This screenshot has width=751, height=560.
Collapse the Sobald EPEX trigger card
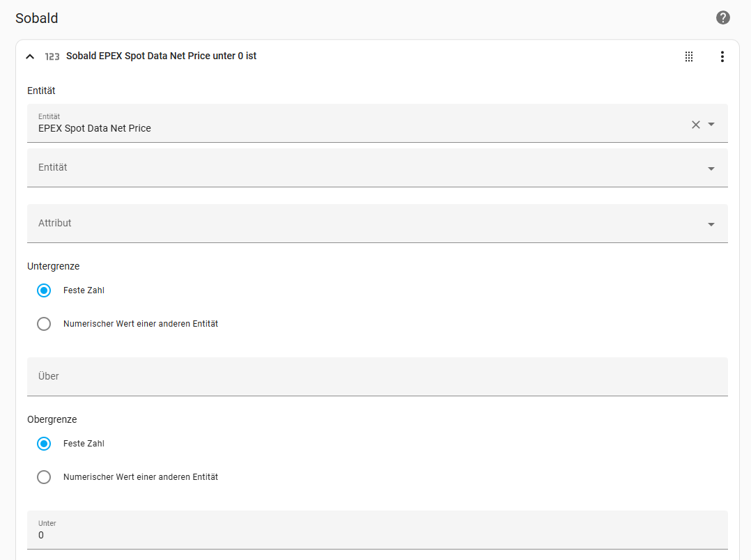(30, 56)
